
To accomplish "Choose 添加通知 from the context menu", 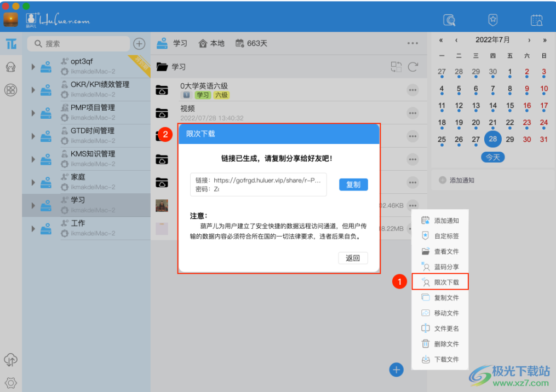I will 440,221.
